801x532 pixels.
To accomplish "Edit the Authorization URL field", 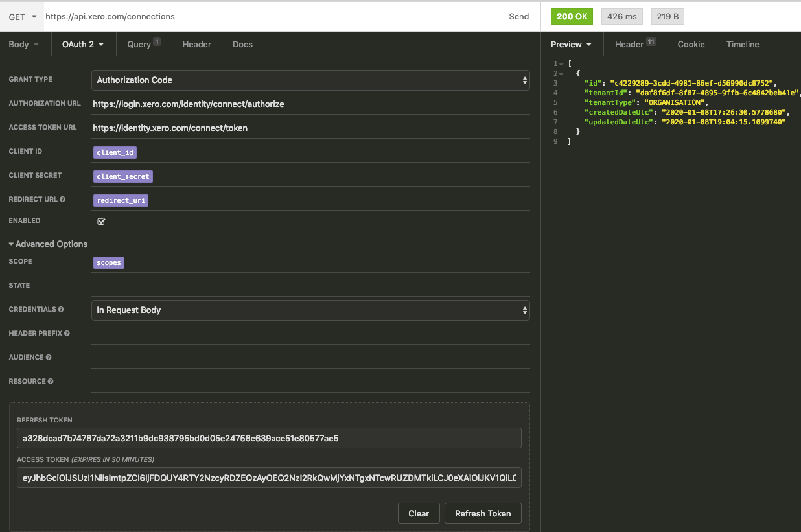I will click(x=310, y=104).
